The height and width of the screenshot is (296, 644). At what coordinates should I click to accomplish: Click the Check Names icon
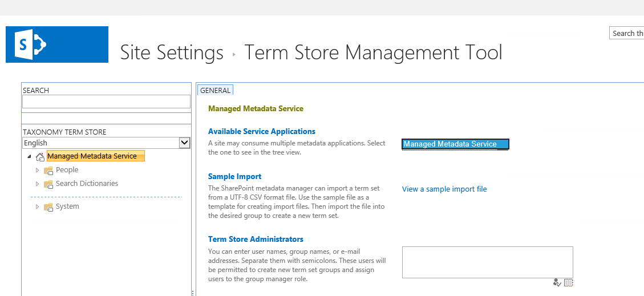pyautogui.click(x=557, y=282)
